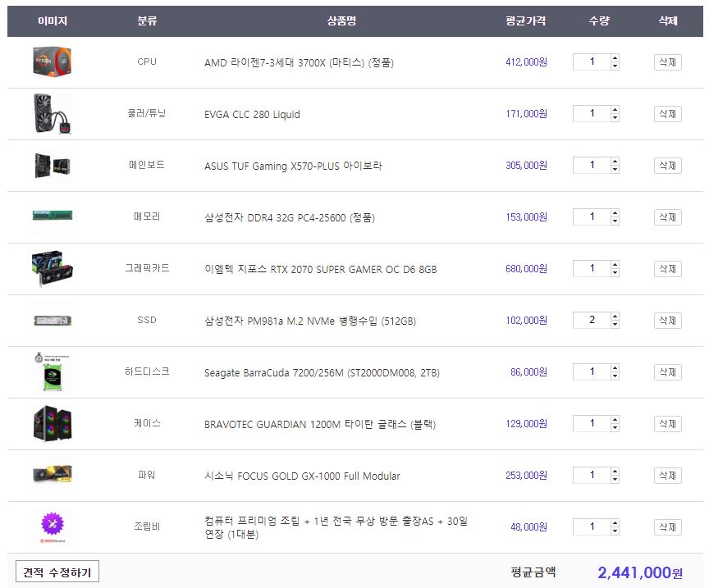Viewport: 709px width, 588px height.
Task: Click the CPU quantity input field
Action: point(592,62)
